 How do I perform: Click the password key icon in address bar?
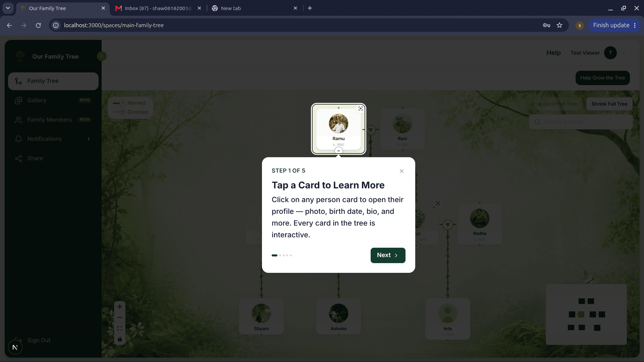(x=546, y=25)
